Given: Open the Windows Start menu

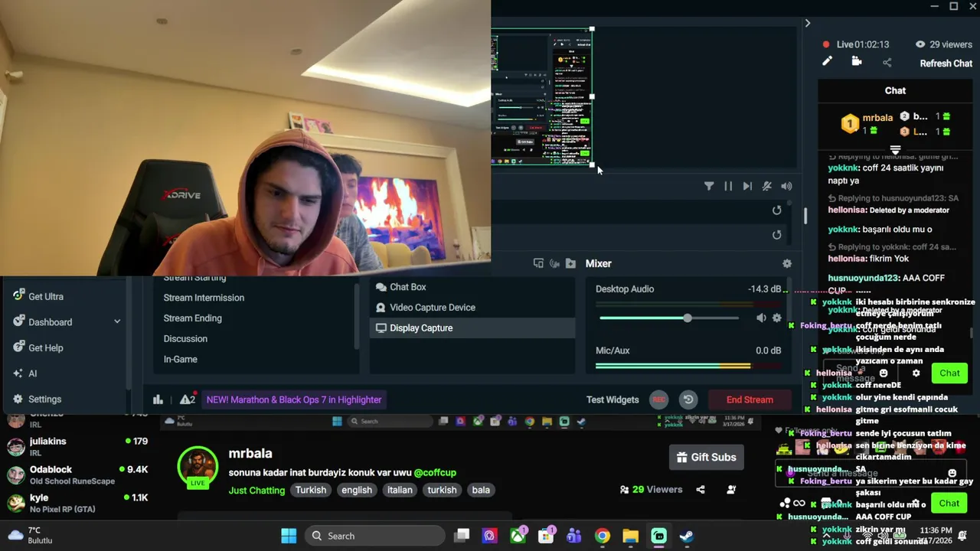Looking at the screenshot, I should click(x=289, y=536).
